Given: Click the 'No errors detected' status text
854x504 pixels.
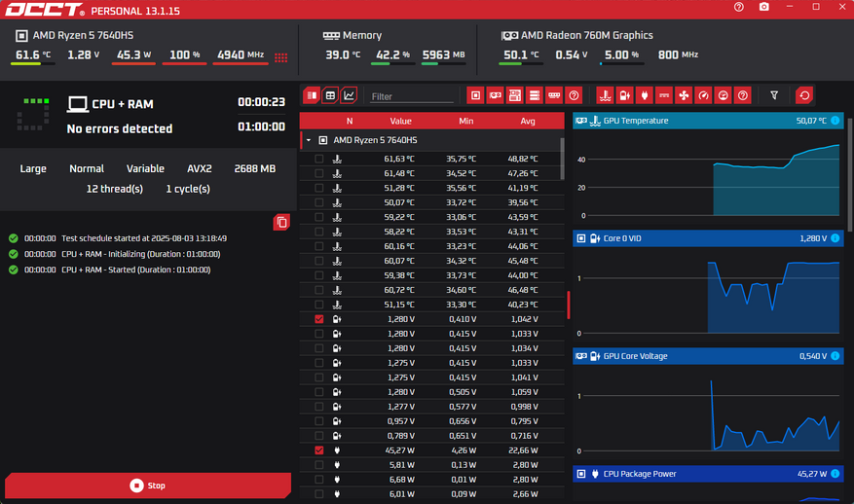Looking at the screenshot, I should click(x=119, y=129).
